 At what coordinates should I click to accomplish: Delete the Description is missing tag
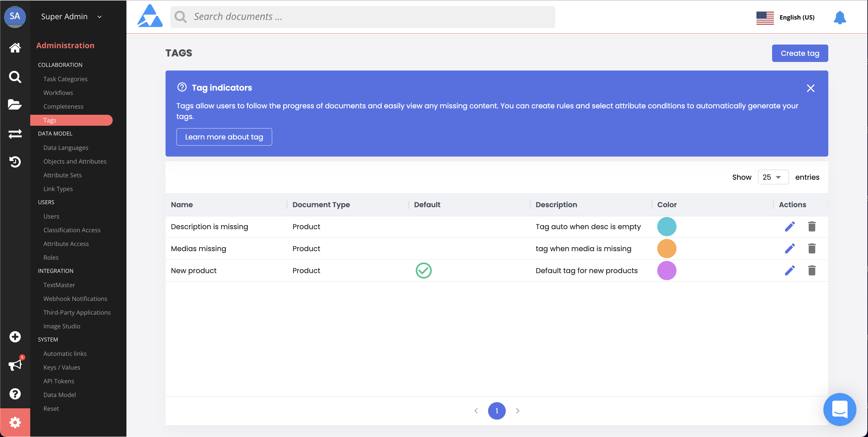pyautogui.click(x=812, y=226)
